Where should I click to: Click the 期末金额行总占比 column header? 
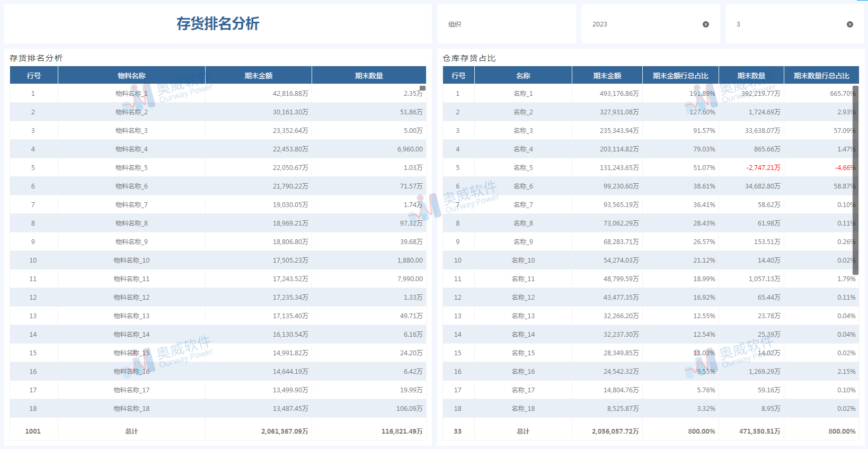pos(680,76)
